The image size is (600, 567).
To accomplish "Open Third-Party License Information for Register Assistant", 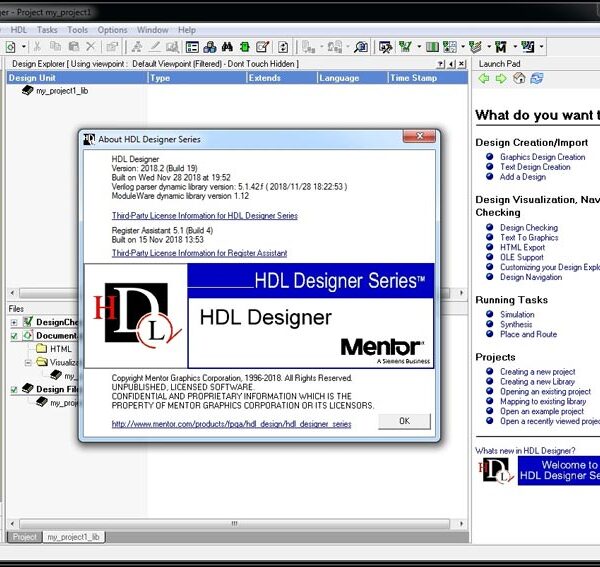I will point(199,253).
